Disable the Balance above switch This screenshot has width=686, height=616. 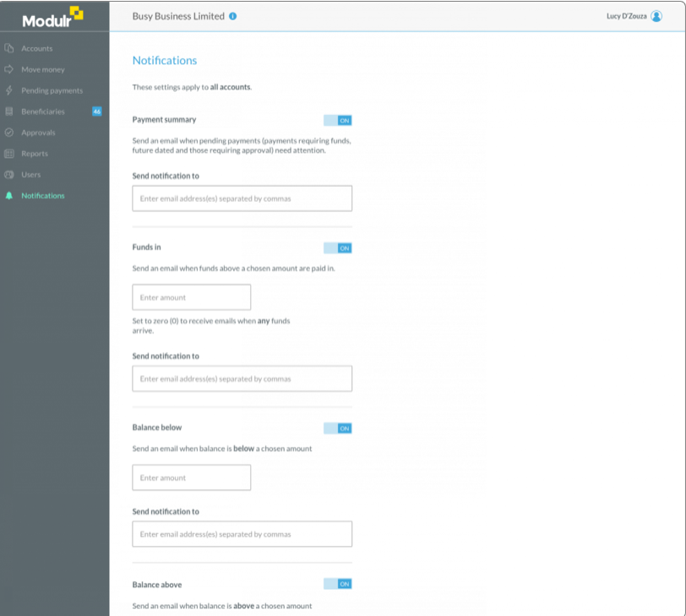point(338,584)
